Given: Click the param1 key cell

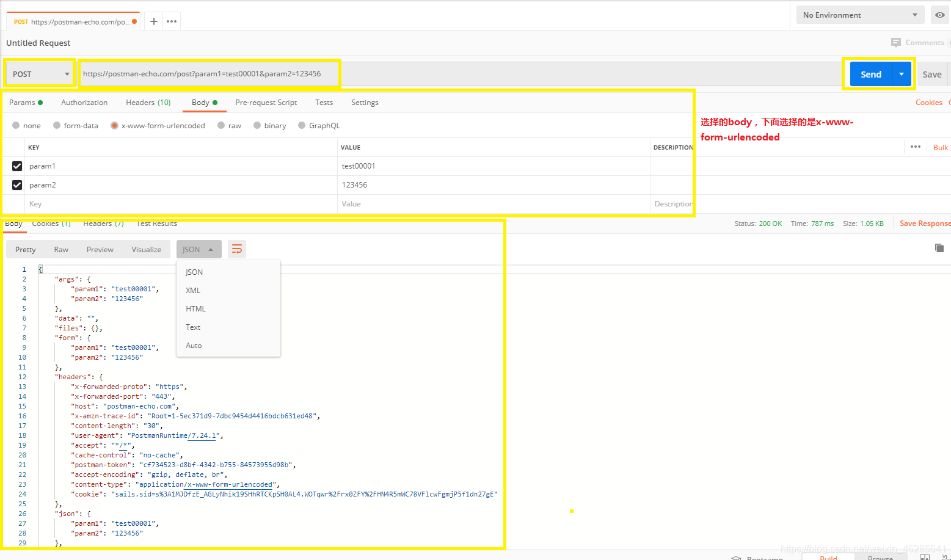Looking at the screenshot, I should point(181,166).
